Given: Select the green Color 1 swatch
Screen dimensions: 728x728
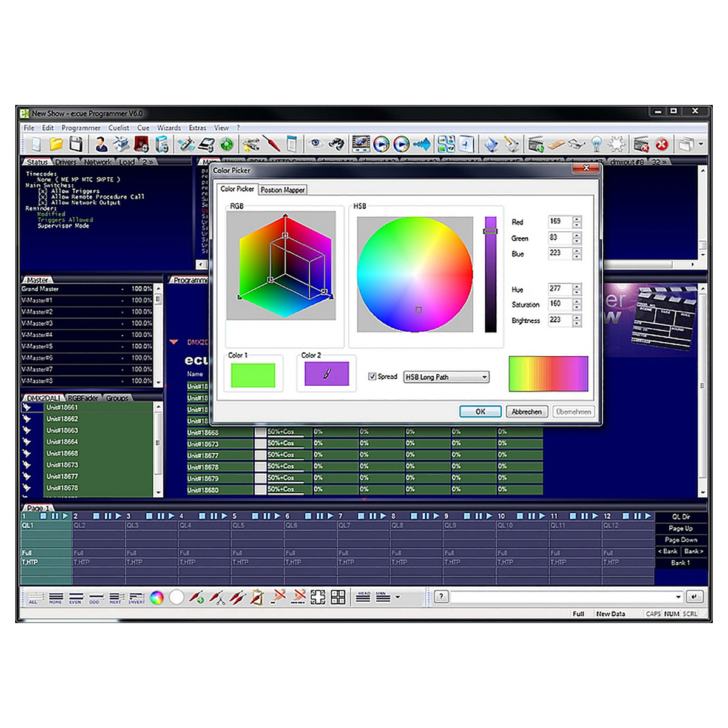Looking at the screenshot, I should 253,375.
